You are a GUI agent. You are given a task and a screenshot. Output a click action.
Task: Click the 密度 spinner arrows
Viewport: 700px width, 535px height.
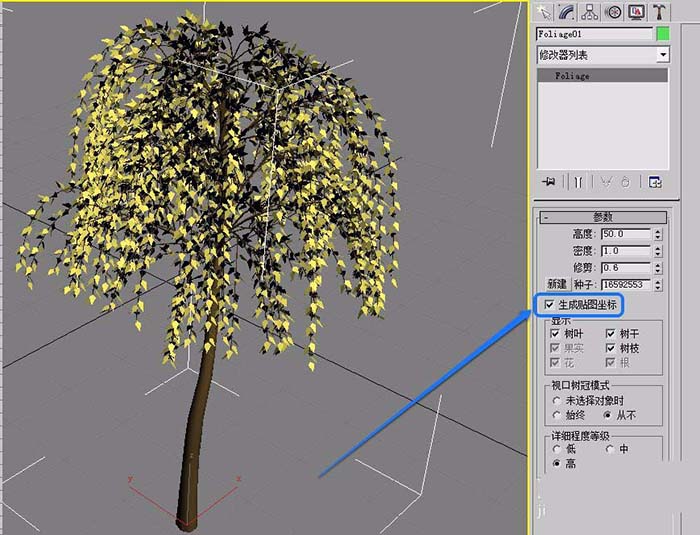click(658, 251)
